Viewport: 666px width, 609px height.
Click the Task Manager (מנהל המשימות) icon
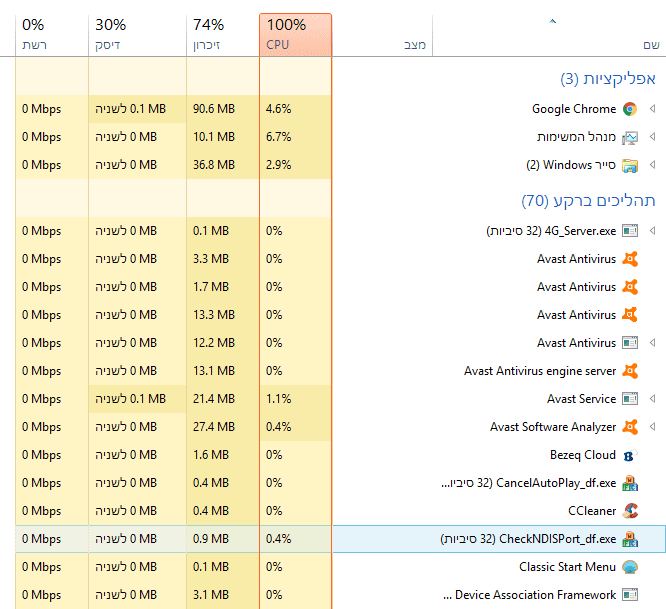[629, 137]
